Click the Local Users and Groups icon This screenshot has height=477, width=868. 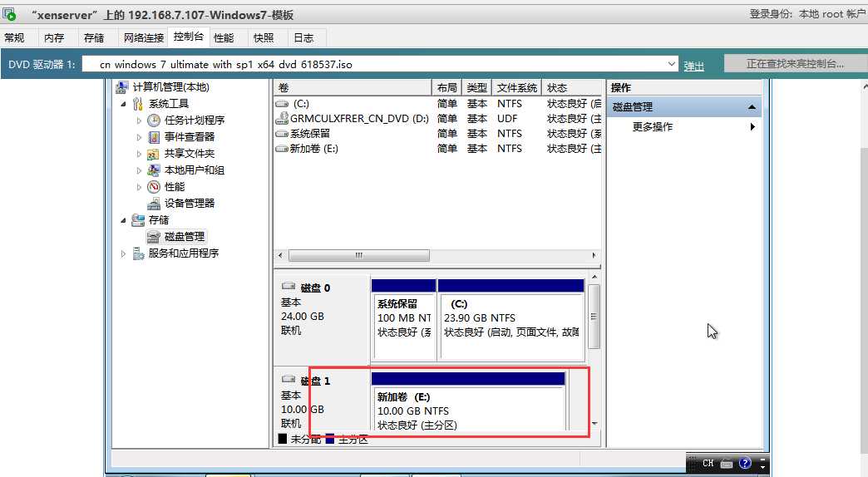point(154,170)
